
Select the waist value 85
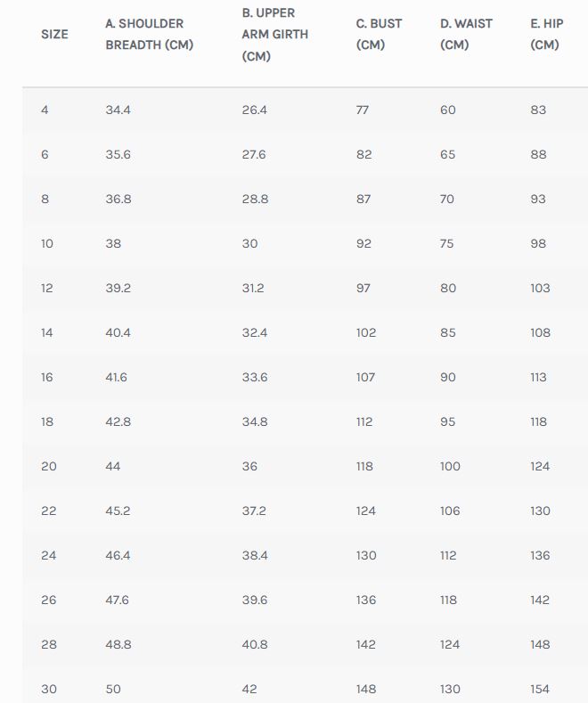click(x=447, y=332)
